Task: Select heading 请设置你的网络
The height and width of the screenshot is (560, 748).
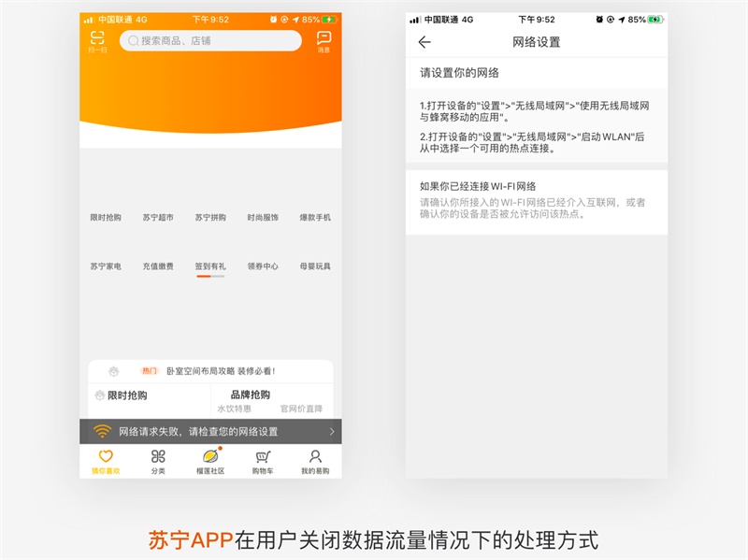Action: 459,73
